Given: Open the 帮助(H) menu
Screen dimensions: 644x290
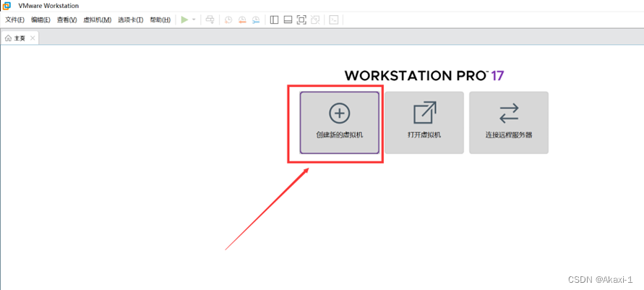Looking at the screenshot, I should [x=160, y=20].
